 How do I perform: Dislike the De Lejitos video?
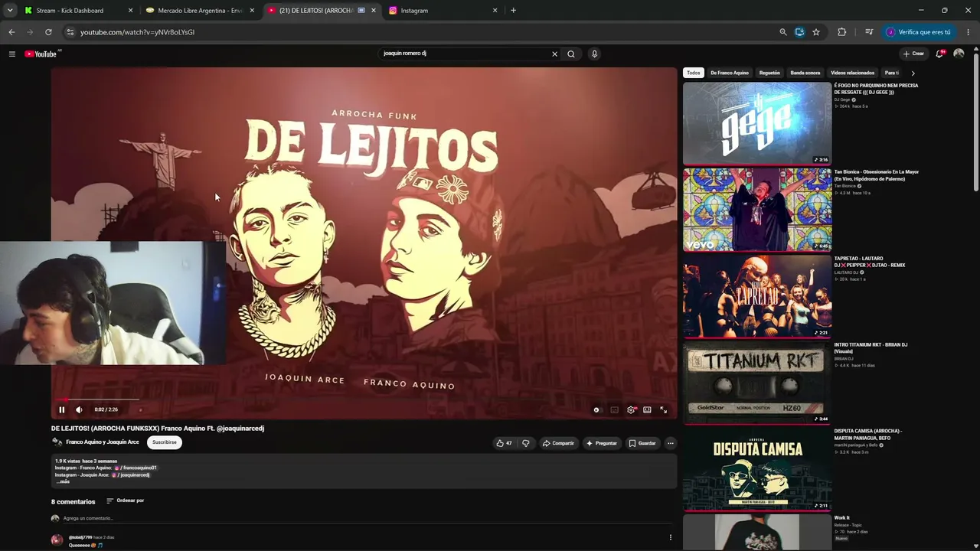525,443
